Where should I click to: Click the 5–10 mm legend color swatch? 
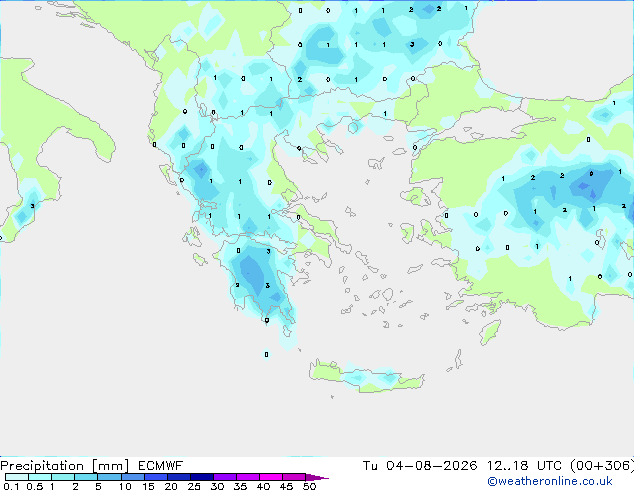tap(109, 477)
